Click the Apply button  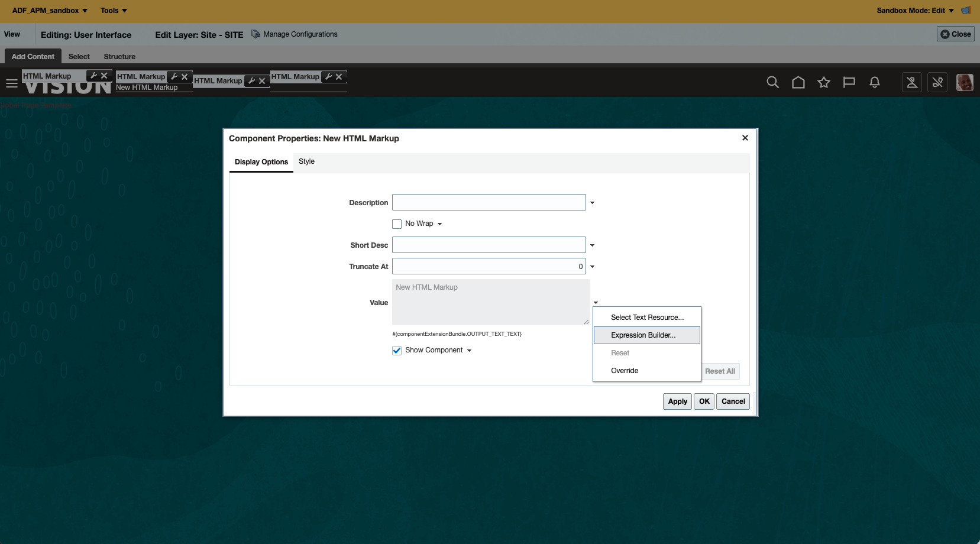pos(677,401)
